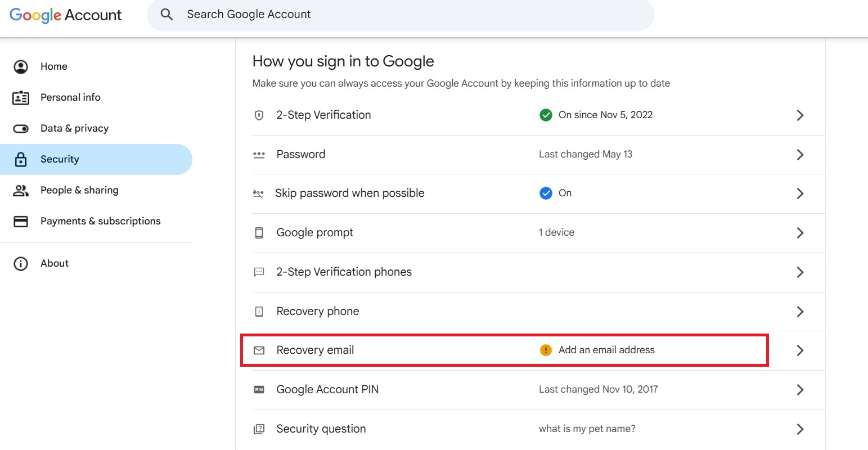Expand the Recovery phone row chevron

point(800,311)
